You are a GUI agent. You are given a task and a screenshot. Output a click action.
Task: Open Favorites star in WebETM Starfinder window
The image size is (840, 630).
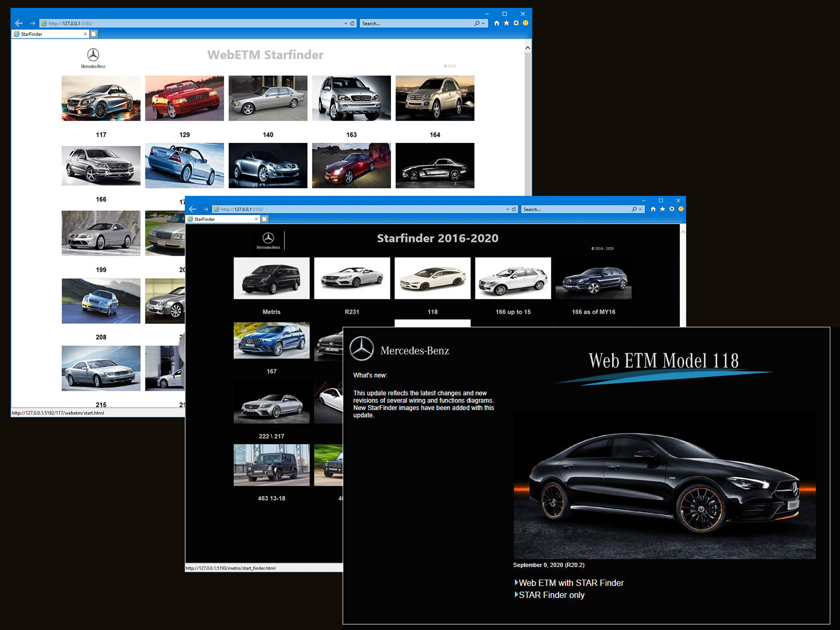click(x=507, y=23)
